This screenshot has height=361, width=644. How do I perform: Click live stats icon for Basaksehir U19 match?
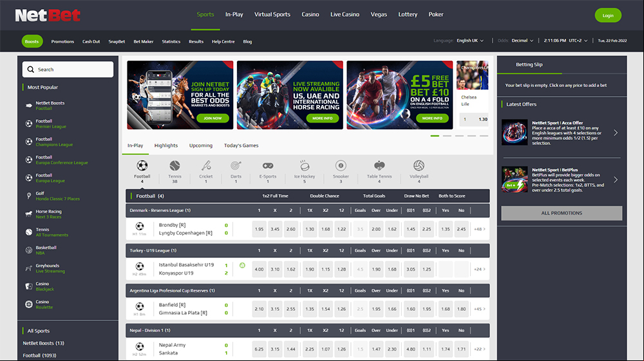242,266
